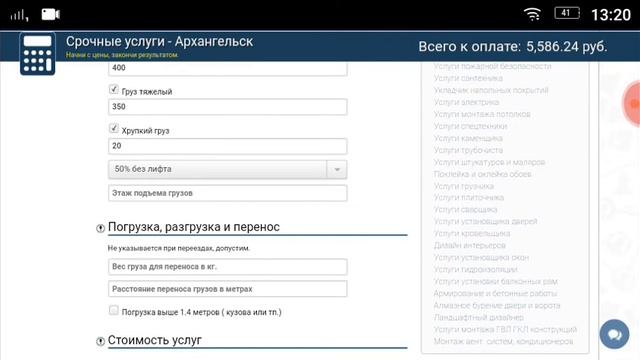Image resolution: width=640 pixels, height=360 pixels.
Task: Click the "Этаж подъема грузов" field
Action: (x=227, y=193)
